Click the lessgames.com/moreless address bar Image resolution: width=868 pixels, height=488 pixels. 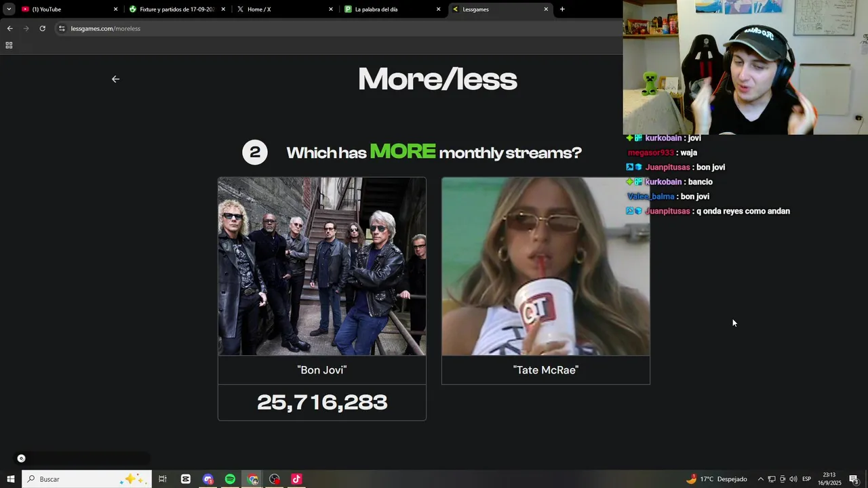pyautogui.click(x=339, y=28)
